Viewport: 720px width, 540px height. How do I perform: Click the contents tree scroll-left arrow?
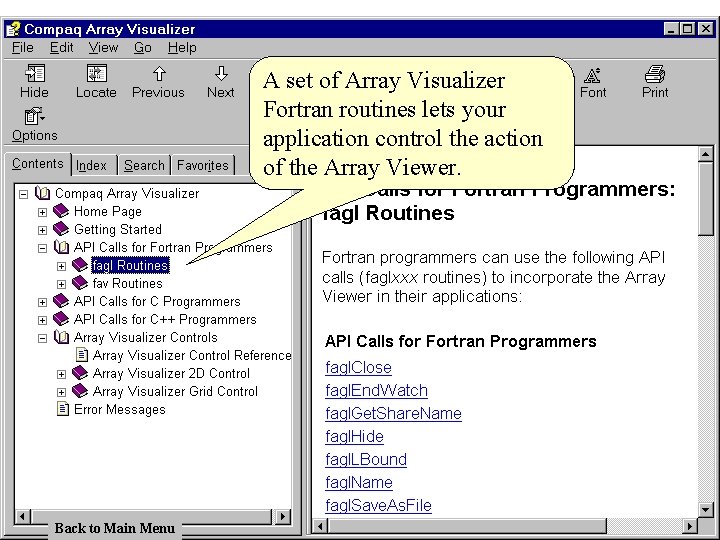(x=22, y=517)
